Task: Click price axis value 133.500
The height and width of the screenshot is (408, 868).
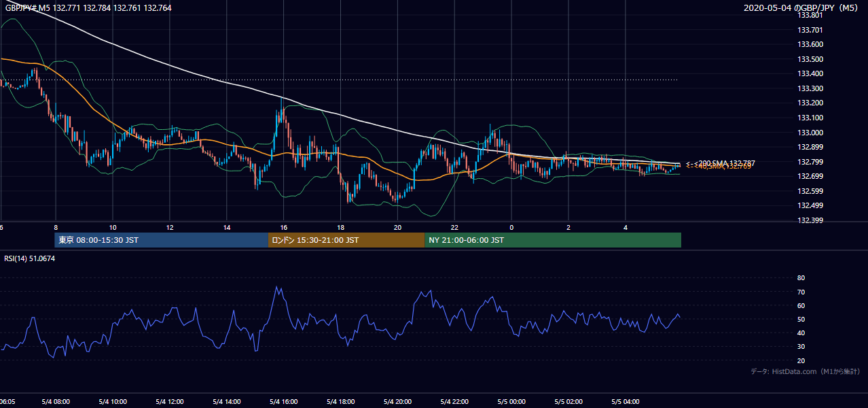Action: [x=810, y=59]
